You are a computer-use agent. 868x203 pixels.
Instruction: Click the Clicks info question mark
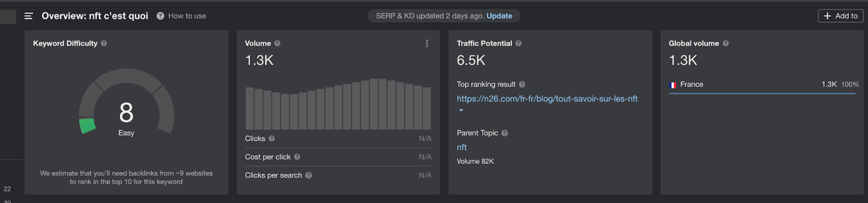272,139
